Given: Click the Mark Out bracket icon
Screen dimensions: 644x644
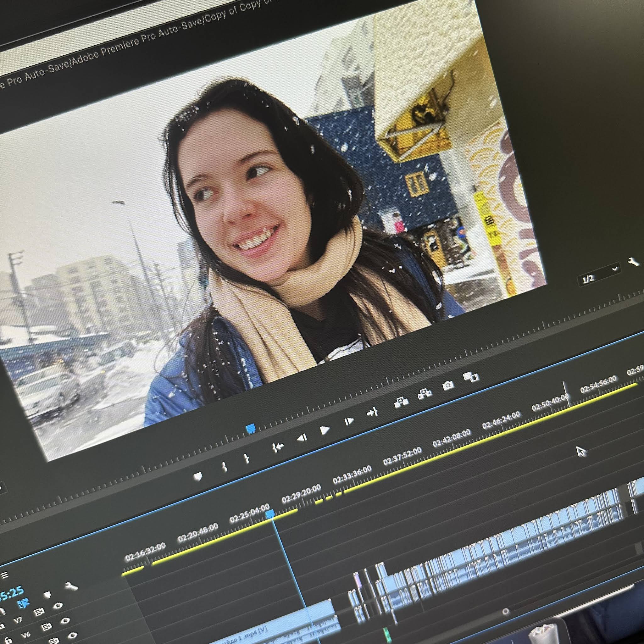Looking at the screenshot, I should click(x=246, y=458).
